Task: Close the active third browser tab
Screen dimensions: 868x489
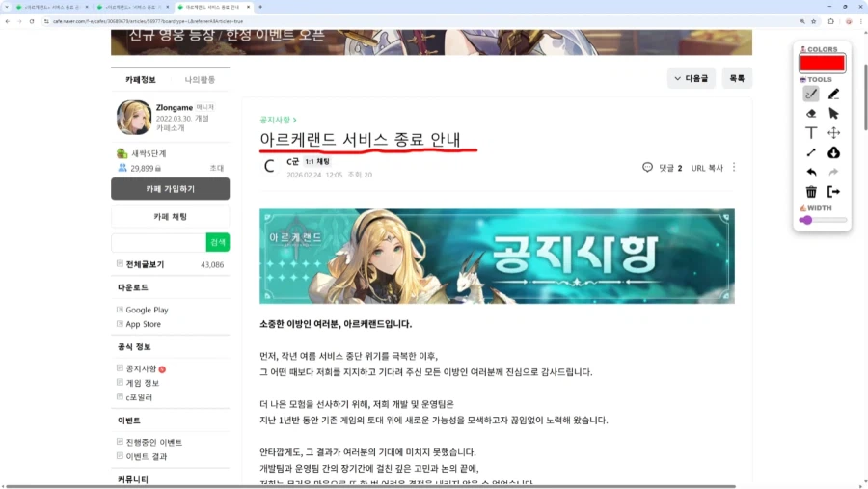Action: [x=248, y=7]
